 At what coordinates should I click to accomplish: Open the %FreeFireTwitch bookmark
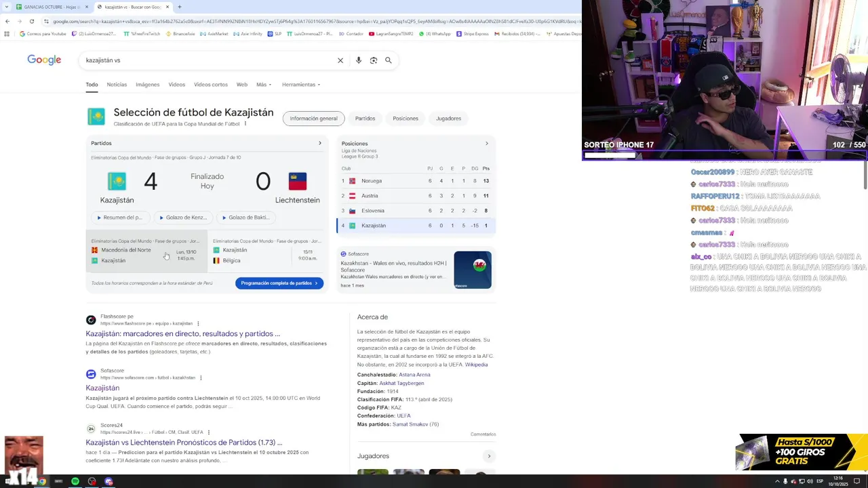[141, 33]
